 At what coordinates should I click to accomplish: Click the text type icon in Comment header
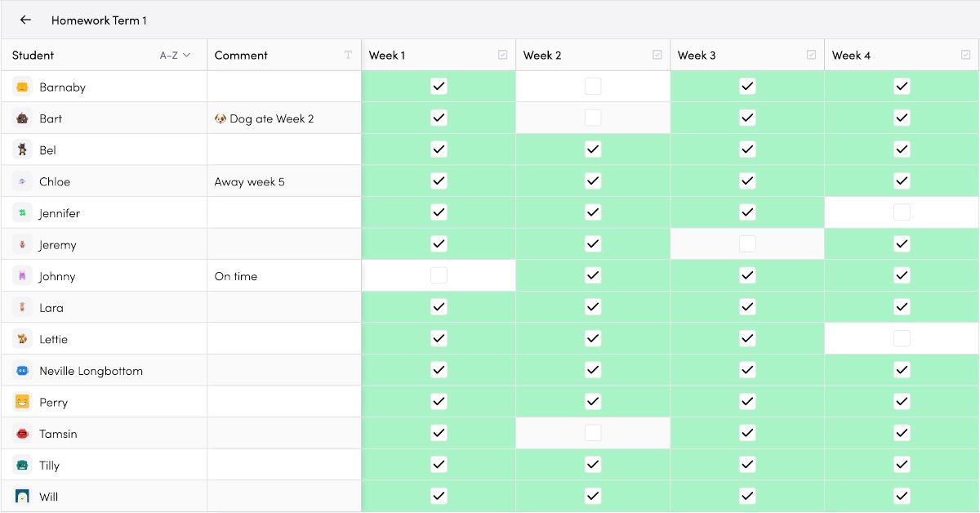[348, 55]
